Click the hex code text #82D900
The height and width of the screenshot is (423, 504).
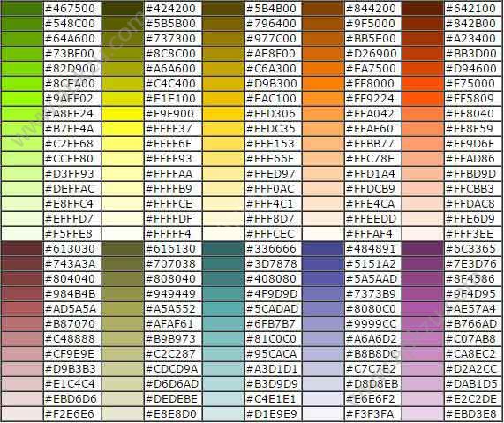[71, 69]
